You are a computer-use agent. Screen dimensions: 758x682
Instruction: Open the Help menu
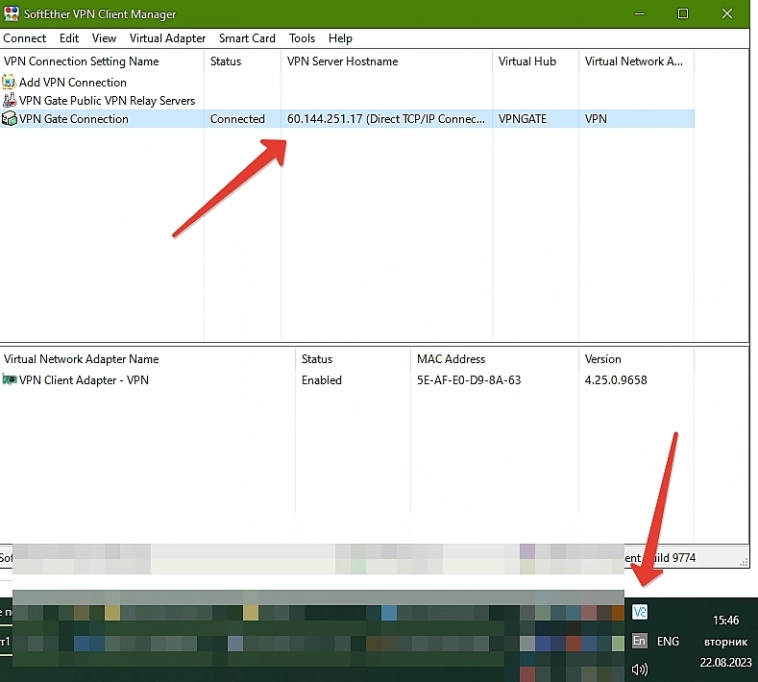(340, 38)
